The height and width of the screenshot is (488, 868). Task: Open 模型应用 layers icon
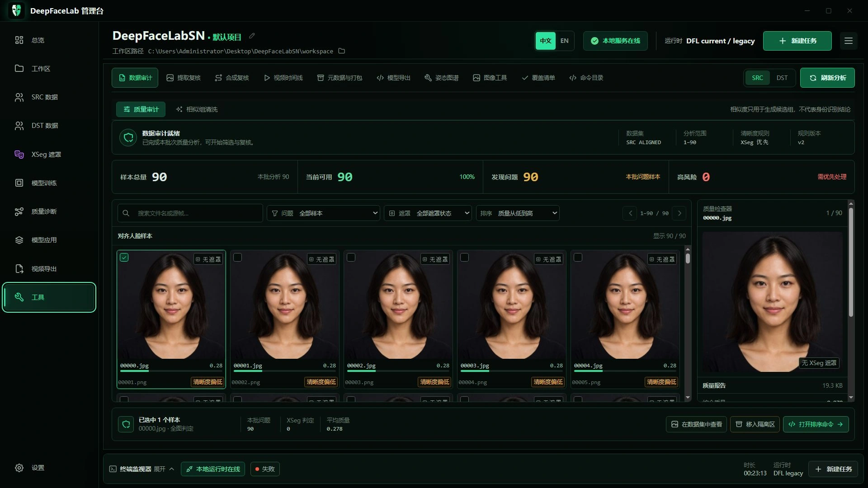[19, 240]
